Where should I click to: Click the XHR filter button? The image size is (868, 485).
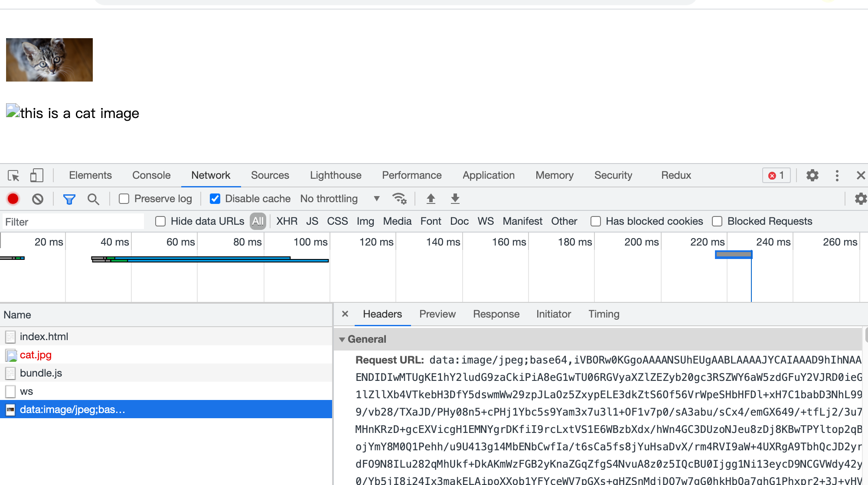click(287, 221)
